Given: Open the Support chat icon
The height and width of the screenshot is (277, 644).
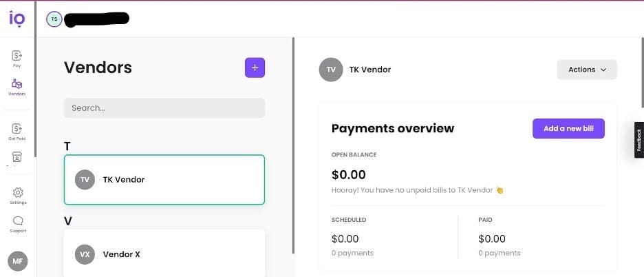Looking at the screenshot, I should pyautogui.click(x=18, y=222).
